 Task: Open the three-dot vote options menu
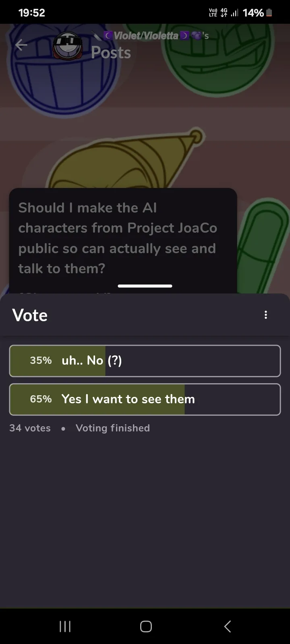265,315
